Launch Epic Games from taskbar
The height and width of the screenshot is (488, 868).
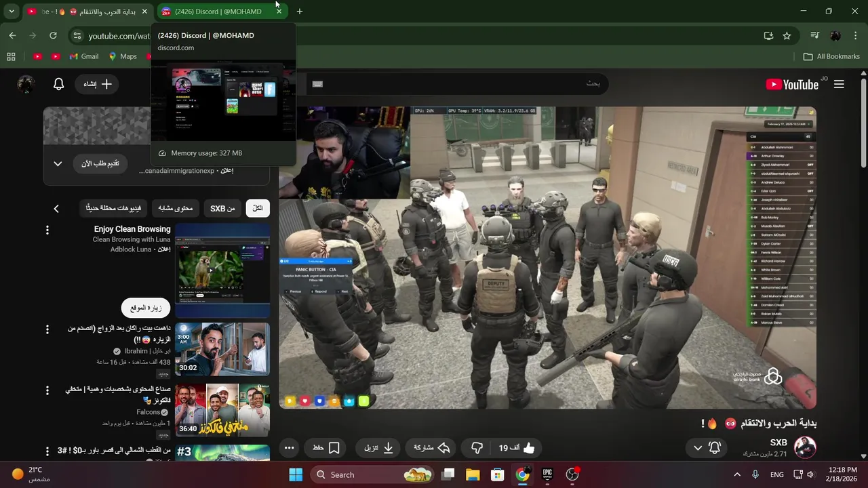coord(547,474)
